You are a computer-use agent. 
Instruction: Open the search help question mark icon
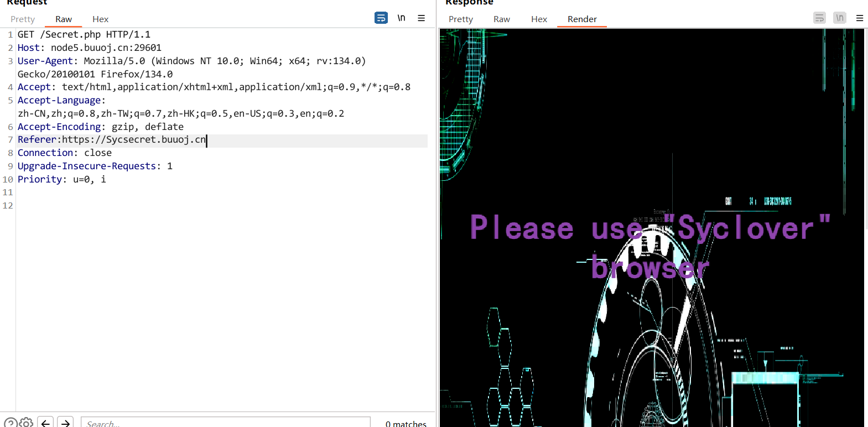point(10,423)
